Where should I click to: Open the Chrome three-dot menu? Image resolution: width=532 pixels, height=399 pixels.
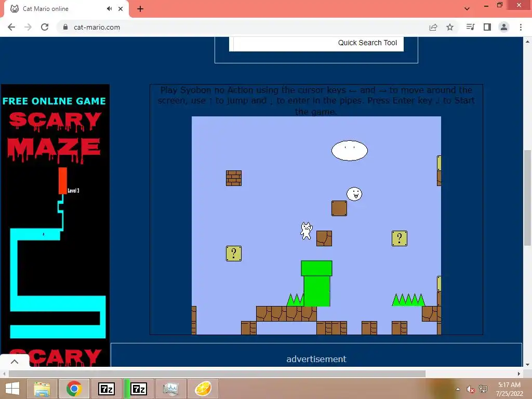pos(521,27)
